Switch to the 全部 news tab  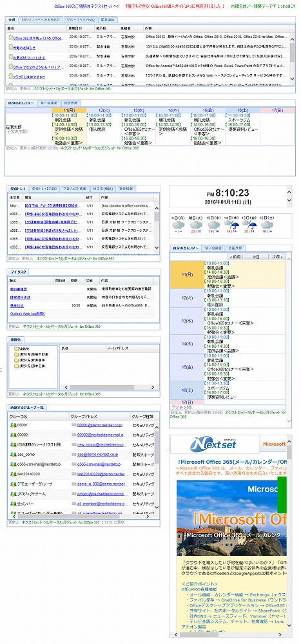(12, 20)
